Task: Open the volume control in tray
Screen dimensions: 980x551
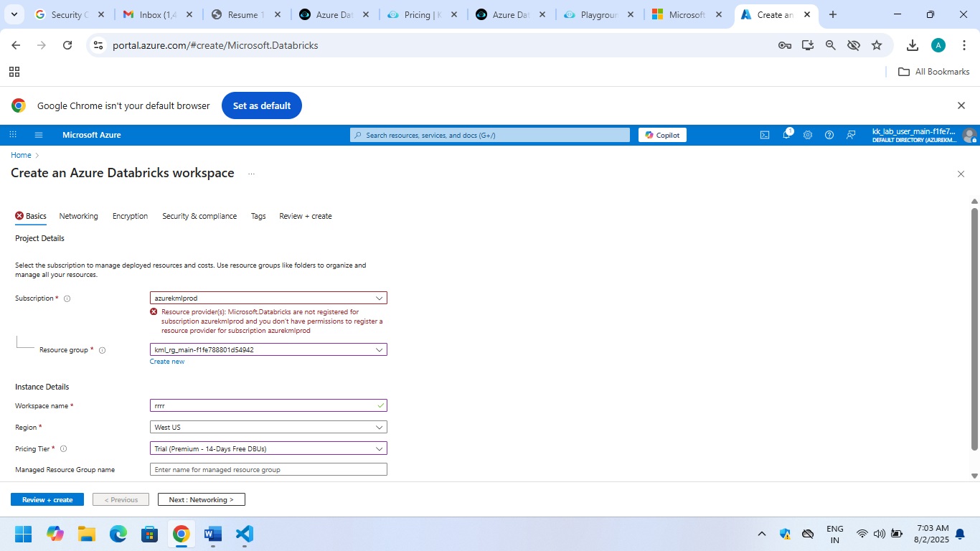Action: click(880, 534)
